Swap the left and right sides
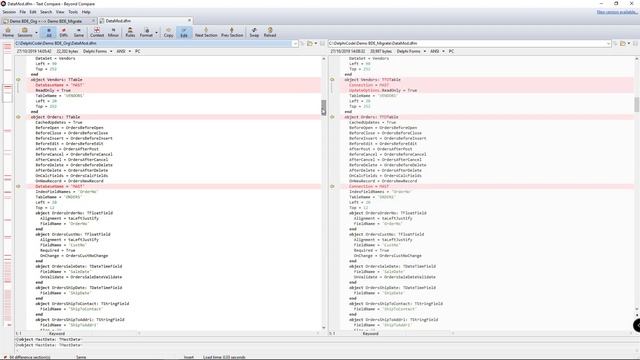 [x=254, y=32]
